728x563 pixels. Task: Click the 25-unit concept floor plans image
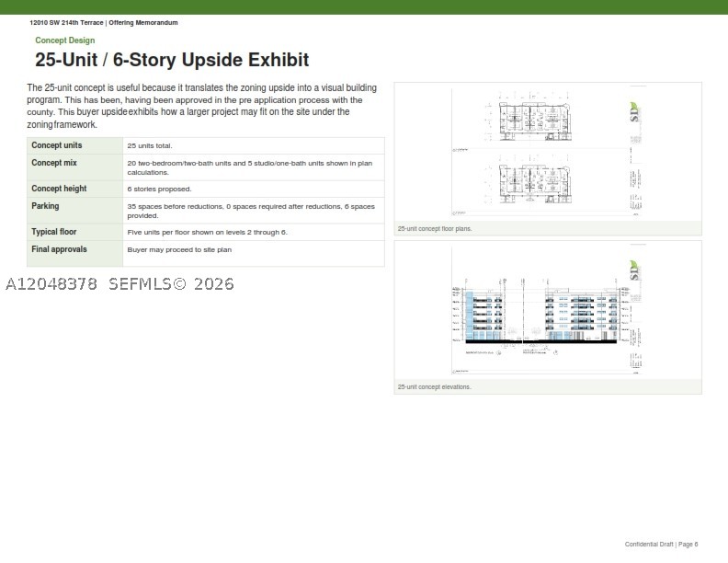547,151
